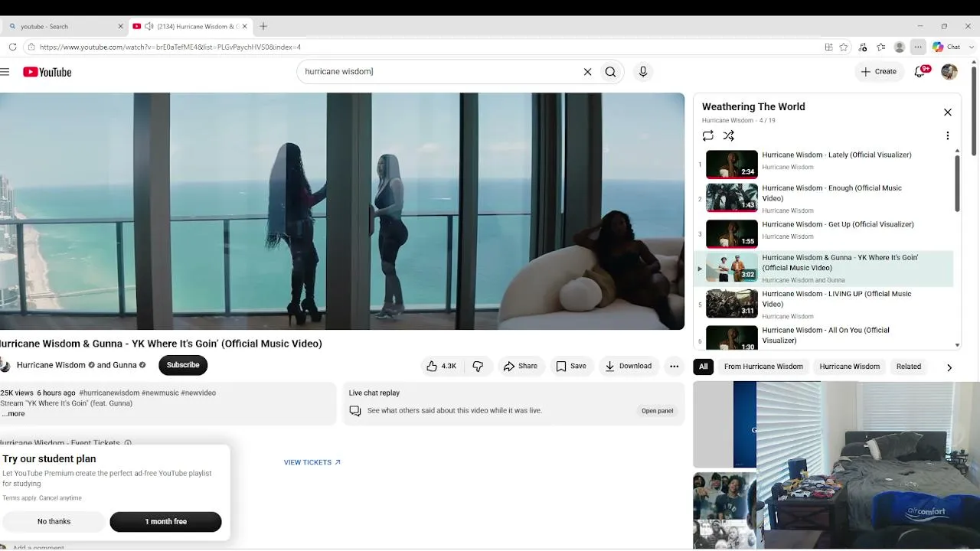Loop the Weathering The World playlist
This screenshot has height=551, width=980.
tap(708, 135)
